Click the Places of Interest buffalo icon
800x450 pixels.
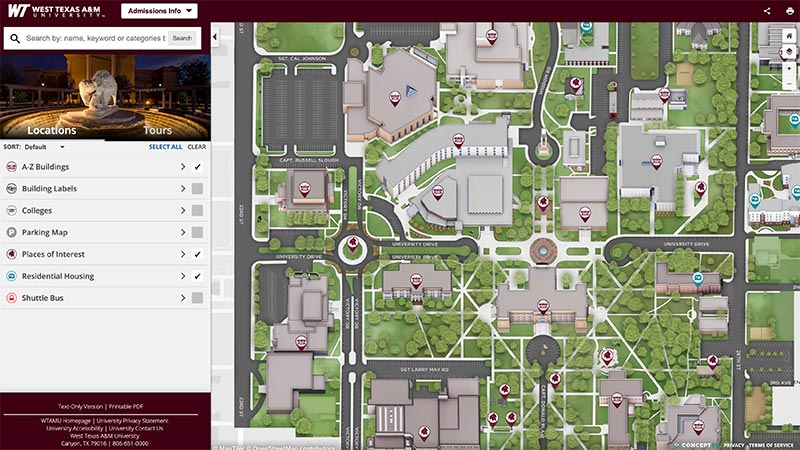coord(11,254)
